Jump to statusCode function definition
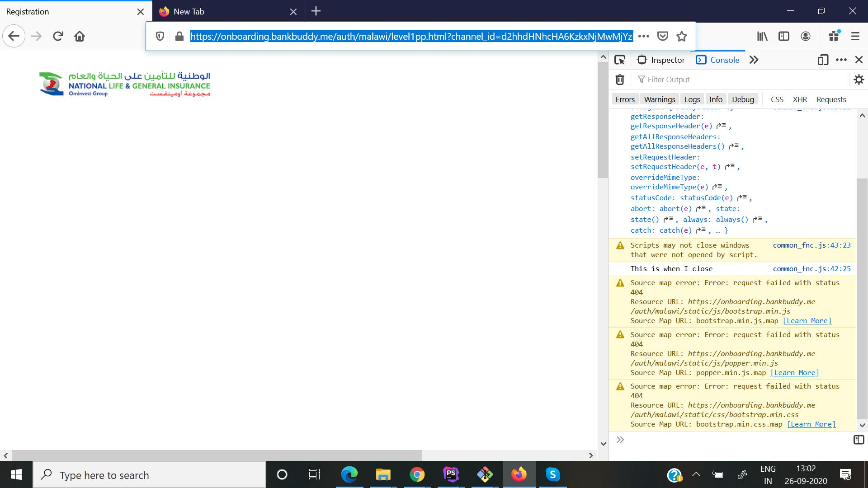 (742, 197)
